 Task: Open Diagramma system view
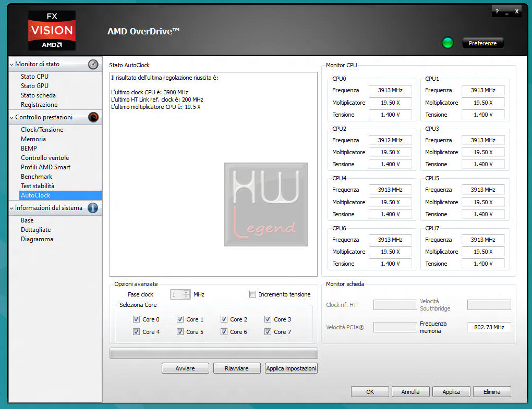(37, 239)
